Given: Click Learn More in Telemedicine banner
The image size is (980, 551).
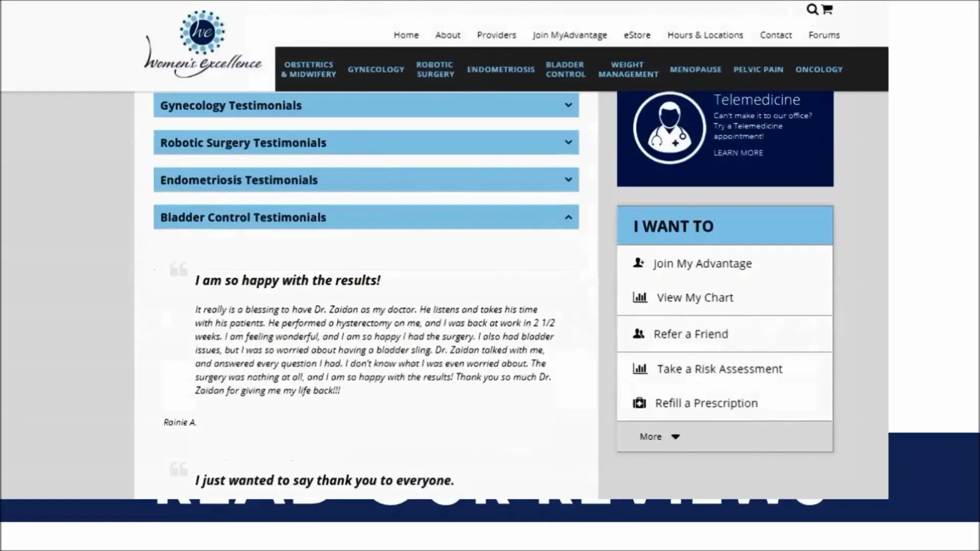Looking at the screenshot, I should [x=738, y=153].
